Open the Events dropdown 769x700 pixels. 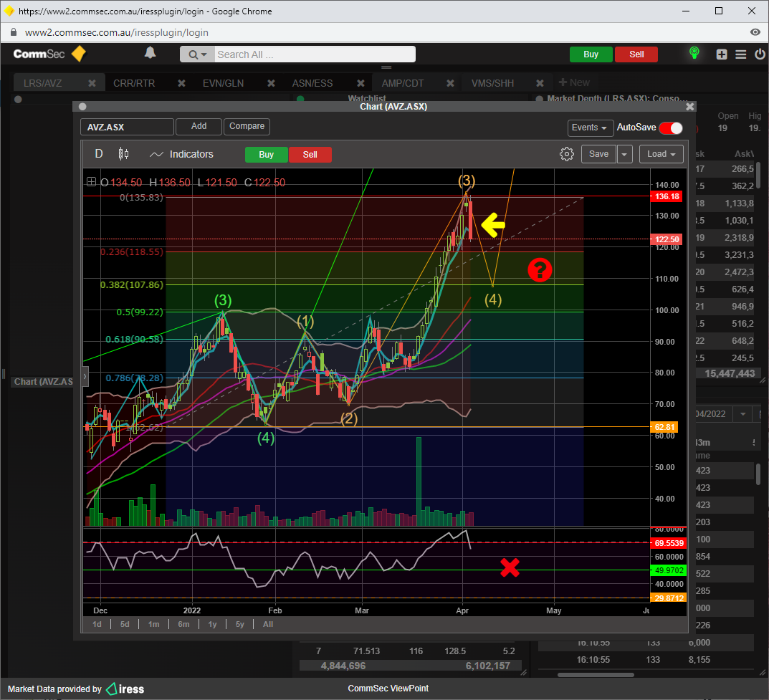click(x=591, y=128)
